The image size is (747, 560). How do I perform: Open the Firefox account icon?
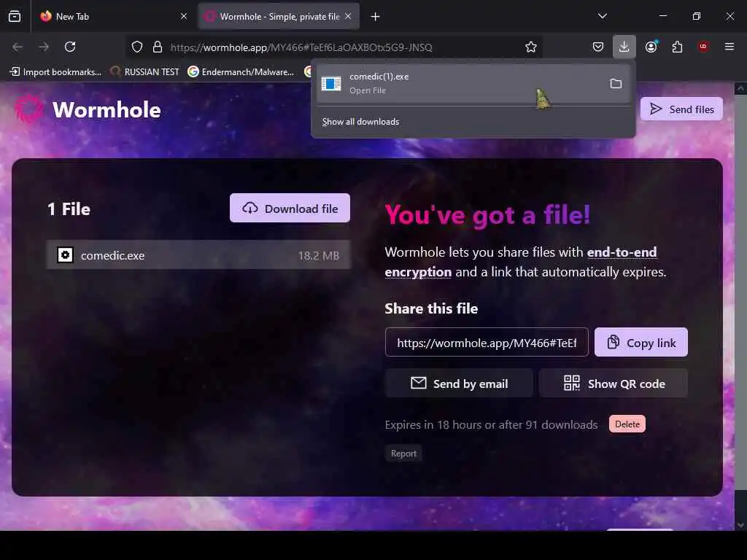[x=651, y=47]
